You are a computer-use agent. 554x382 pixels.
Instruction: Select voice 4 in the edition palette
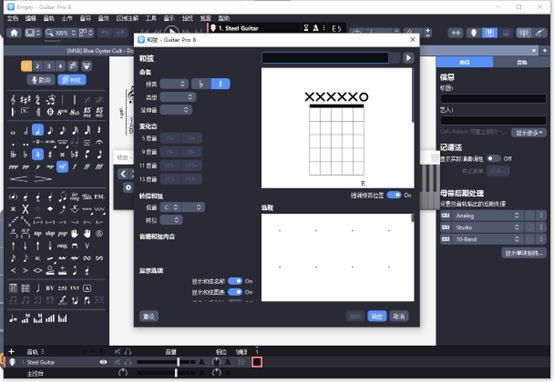[x=60, y=66]
